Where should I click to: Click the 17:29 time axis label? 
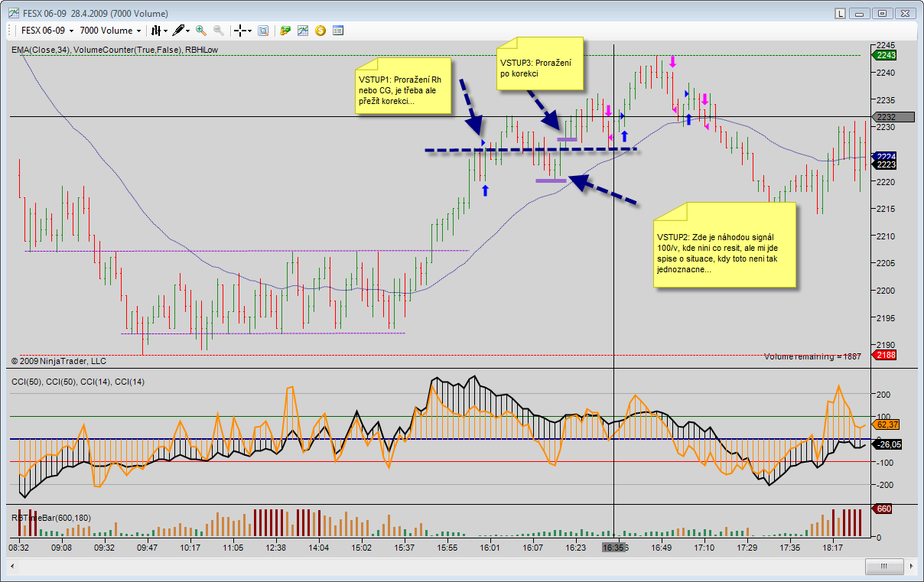click(x=747, y=548)
